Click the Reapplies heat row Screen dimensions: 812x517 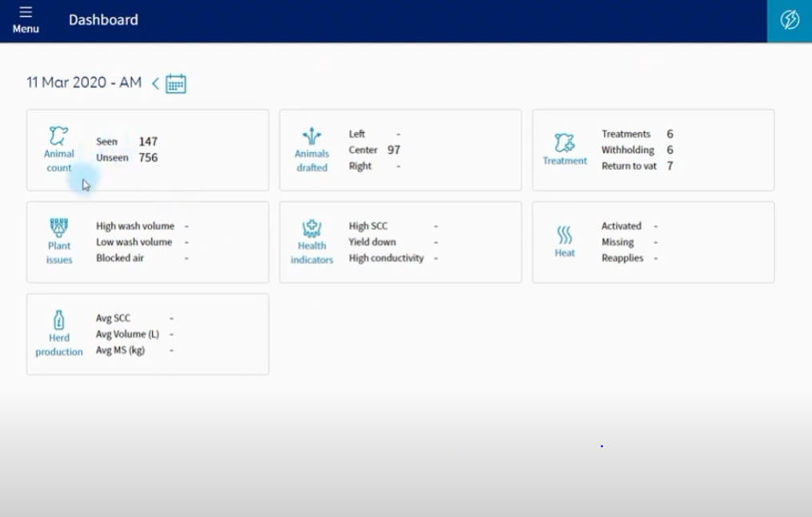click(629, 258)
